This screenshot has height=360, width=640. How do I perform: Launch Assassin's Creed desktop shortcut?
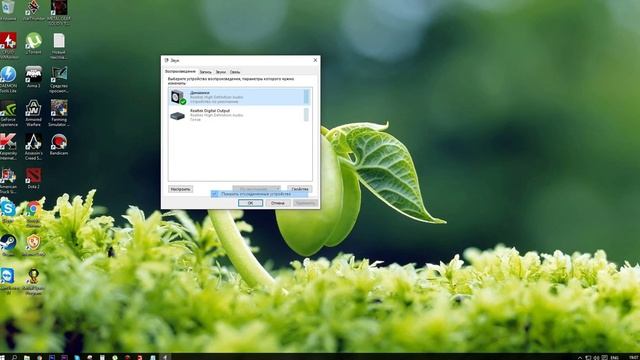point(33,146)
